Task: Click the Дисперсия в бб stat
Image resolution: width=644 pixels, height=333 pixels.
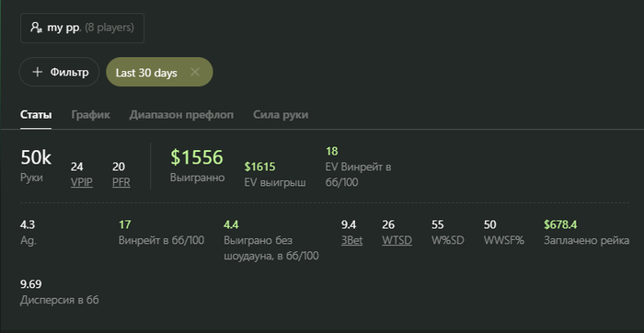Action: click(60, 292)
